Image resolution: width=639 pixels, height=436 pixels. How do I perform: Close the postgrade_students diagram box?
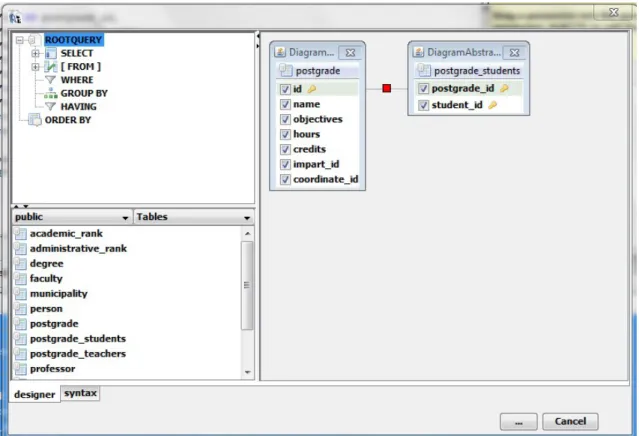click(514, 53)
